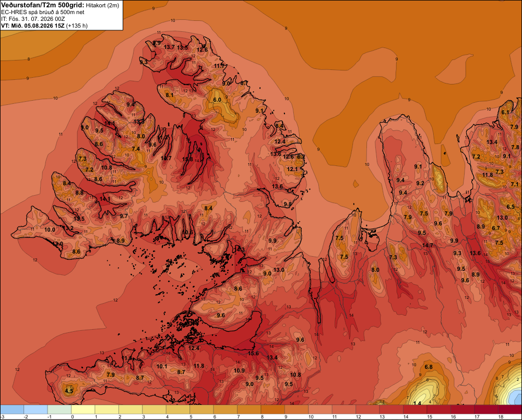Click the initial time 'IT: Fös. 31. 07. 2026 00Z'
Screen dimensions: 522x420
[x=33, y=19]
